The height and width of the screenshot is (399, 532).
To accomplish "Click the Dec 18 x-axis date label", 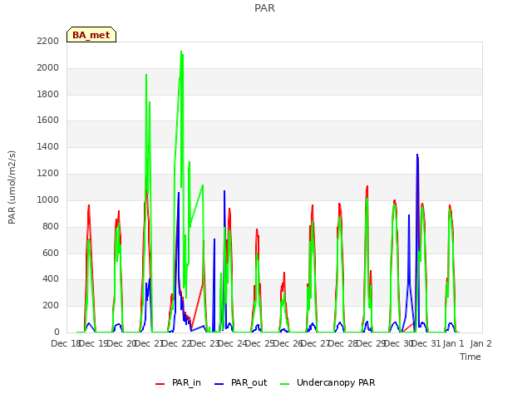I will point(66,343).
